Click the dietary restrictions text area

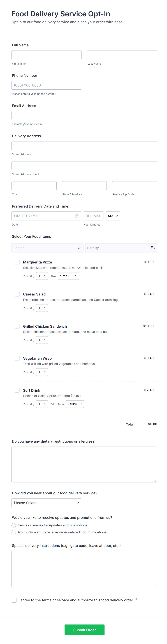point(84,465)
